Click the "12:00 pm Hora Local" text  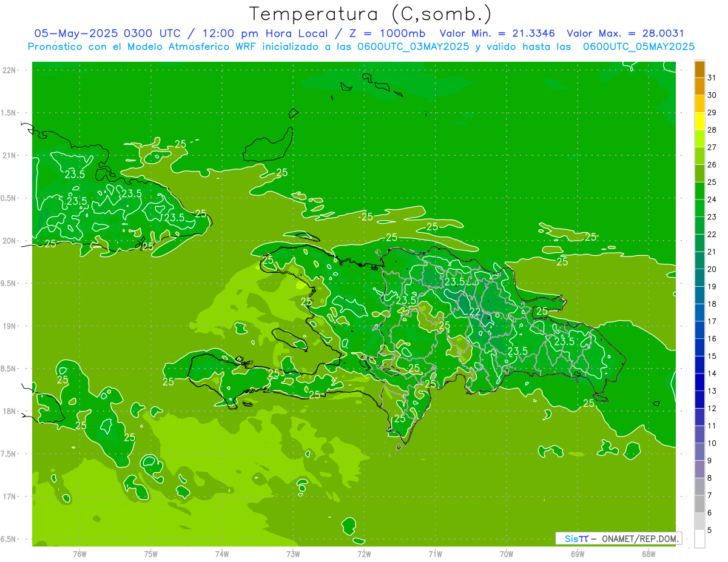coord(266,33)
